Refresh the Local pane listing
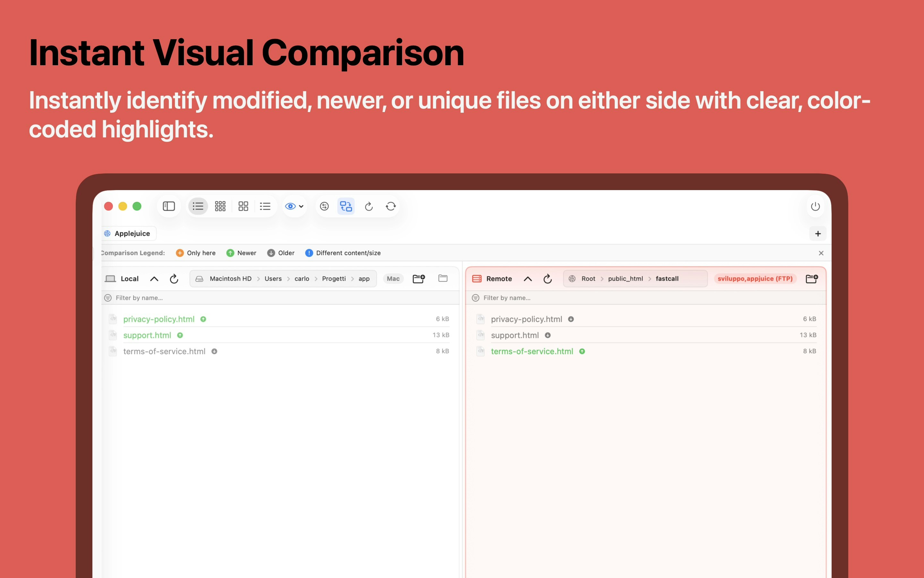The height and width of the screenshot is (578, 924). (174, 279)
